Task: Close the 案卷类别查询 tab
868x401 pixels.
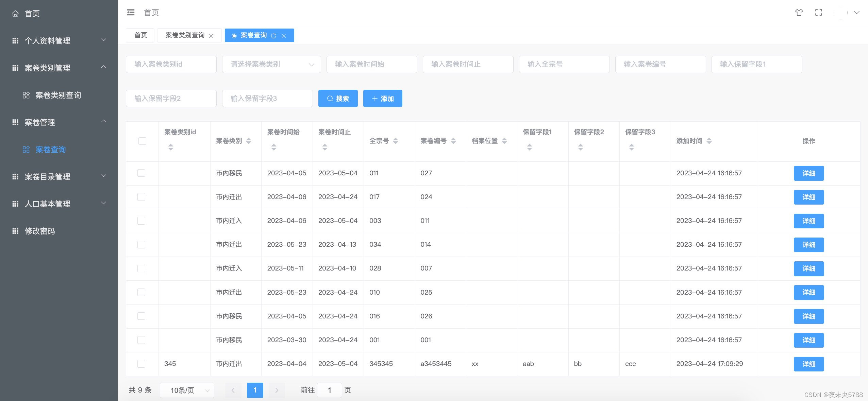Action: click(x=211, y=36)
